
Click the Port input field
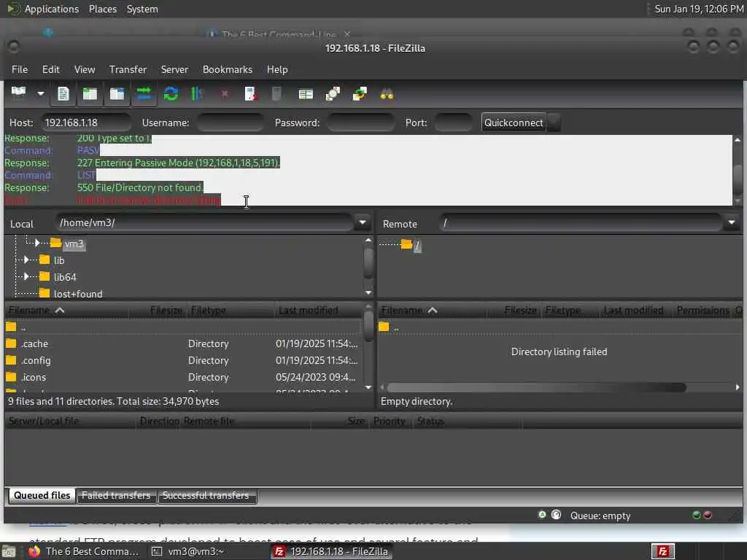click(x=454, y=122)
